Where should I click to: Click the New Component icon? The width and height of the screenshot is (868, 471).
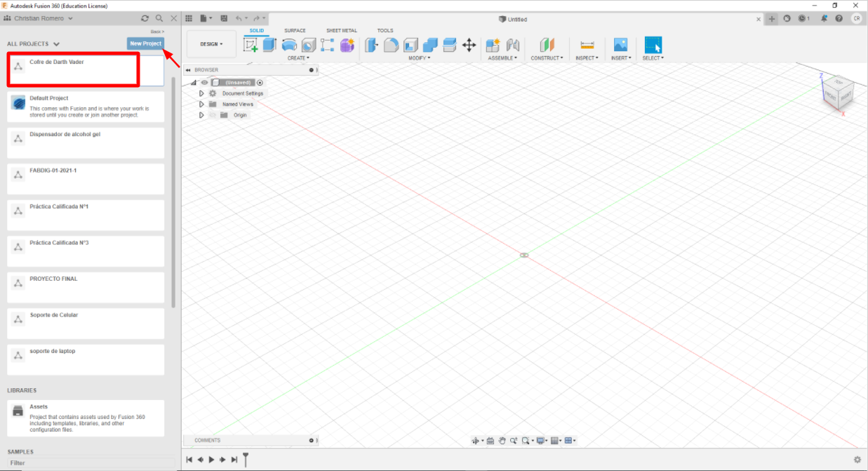493,45
